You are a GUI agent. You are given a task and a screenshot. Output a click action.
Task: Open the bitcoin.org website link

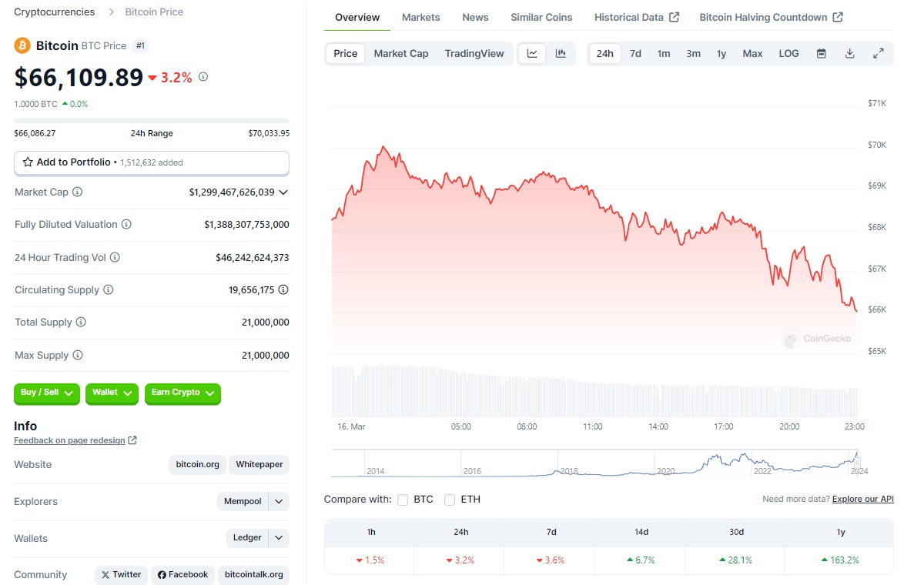pos(197,465)
